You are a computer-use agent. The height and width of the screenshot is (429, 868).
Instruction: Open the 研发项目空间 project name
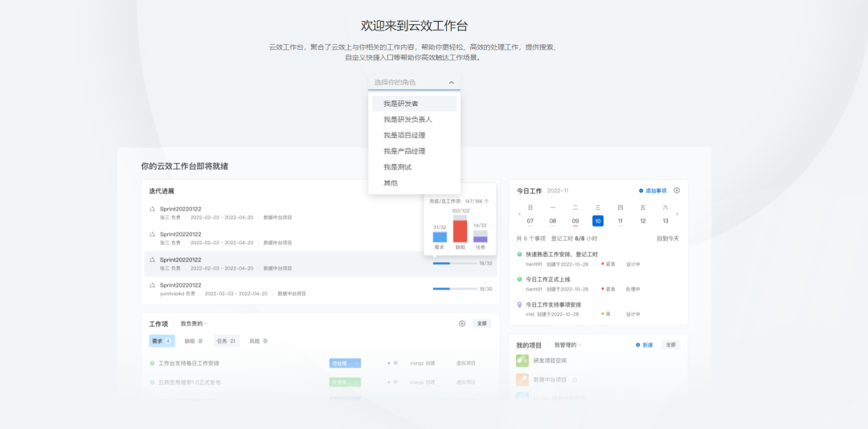(550, 361)
